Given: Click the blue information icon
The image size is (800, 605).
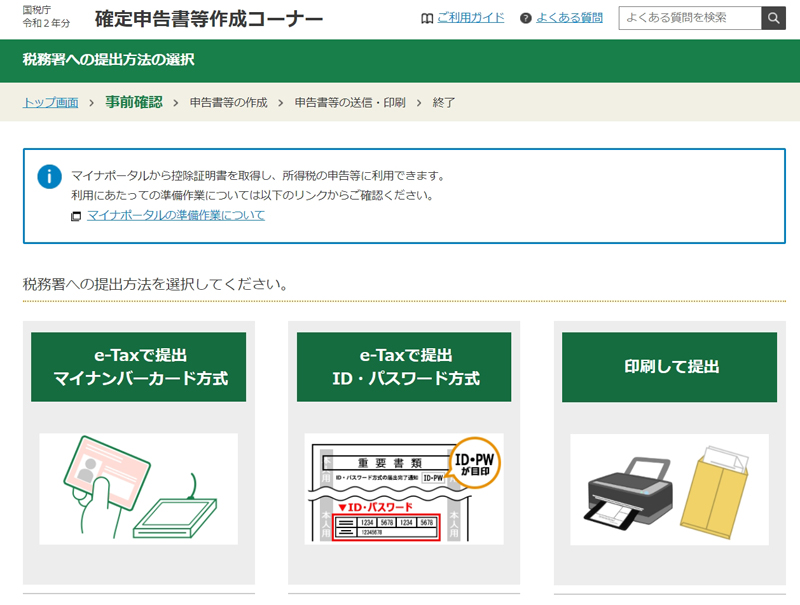Looking at the screenshot, I should 49,177.
